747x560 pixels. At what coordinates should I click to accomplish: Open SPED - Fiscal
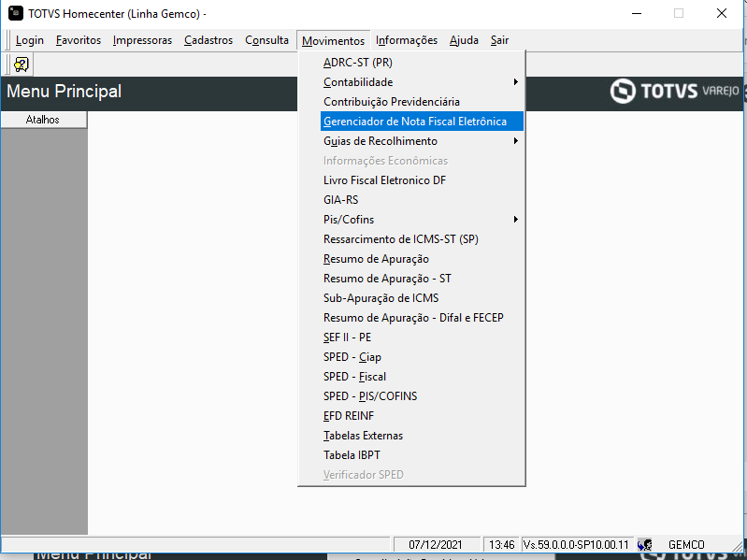(x=411, y=376)
